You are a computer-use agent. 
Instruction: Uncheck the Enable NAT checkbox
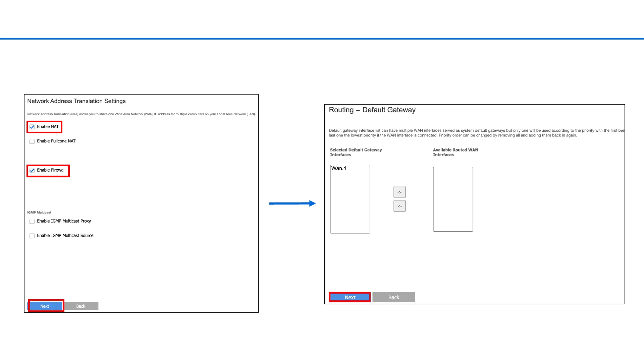coord(32,127)
